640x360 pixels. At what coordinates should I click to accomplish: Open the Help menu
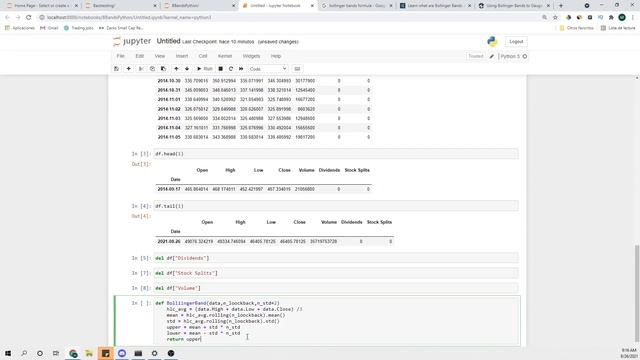point(276,56)
